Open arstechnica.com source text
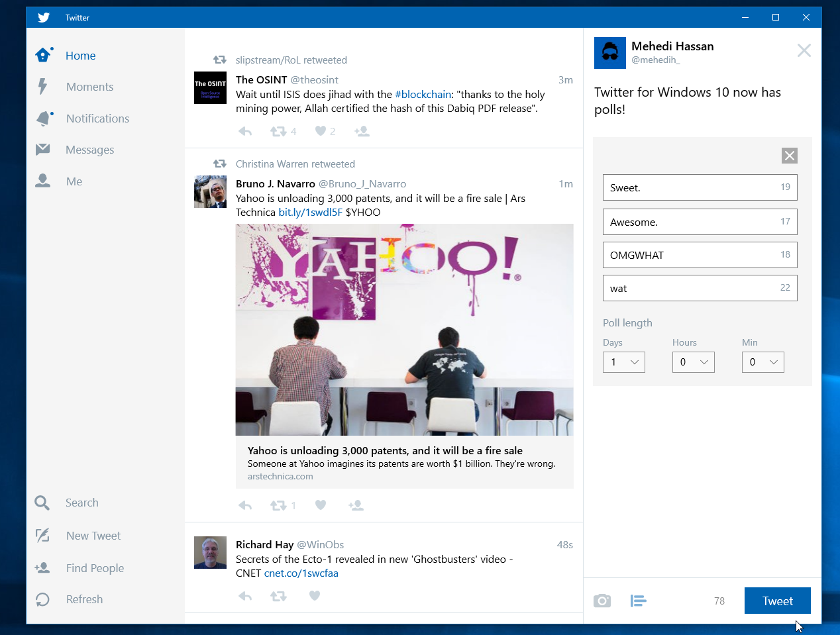The width and height of the screenshot is (840, 635). 280,476
